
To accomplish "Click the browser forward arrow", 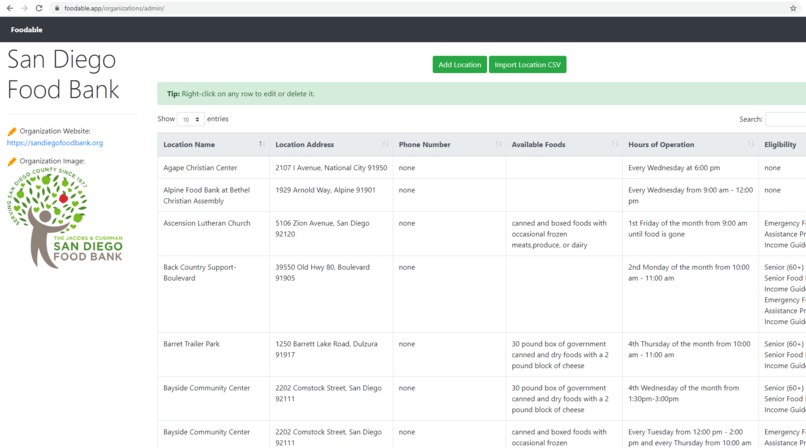I will tap(24, 8).
